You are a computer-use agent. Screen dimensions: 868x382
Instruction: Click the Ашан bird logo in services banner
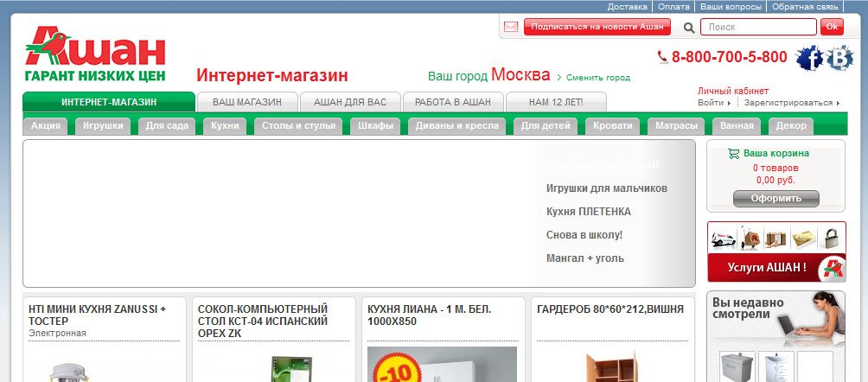tap(831, 267)
